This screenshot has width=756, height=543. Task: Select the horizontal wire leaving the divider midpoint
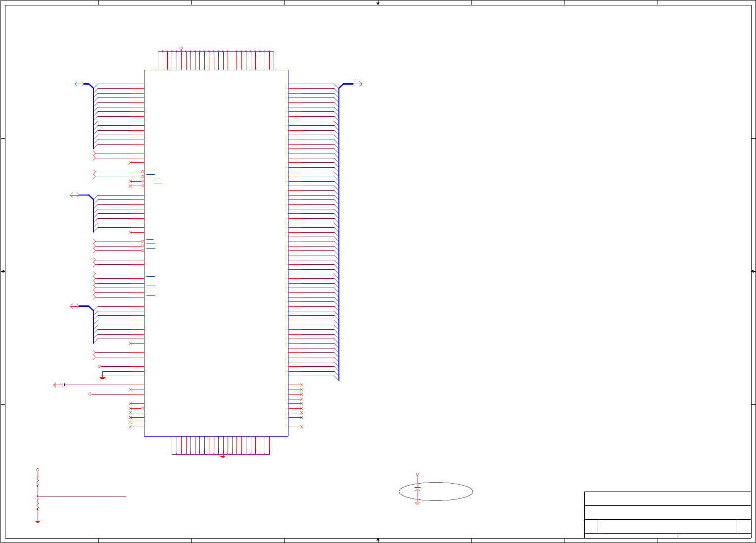(82, 495)
